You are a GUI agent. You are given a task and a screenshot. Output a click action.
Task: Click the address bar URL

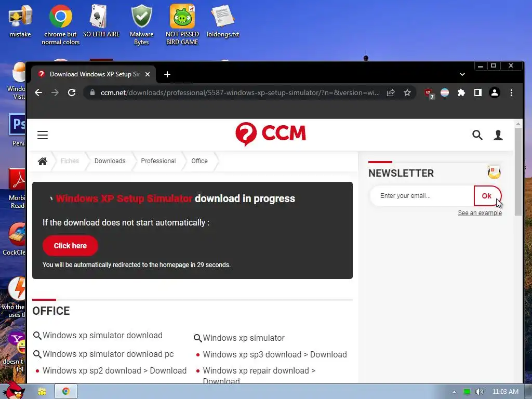(x=240, y=92)
